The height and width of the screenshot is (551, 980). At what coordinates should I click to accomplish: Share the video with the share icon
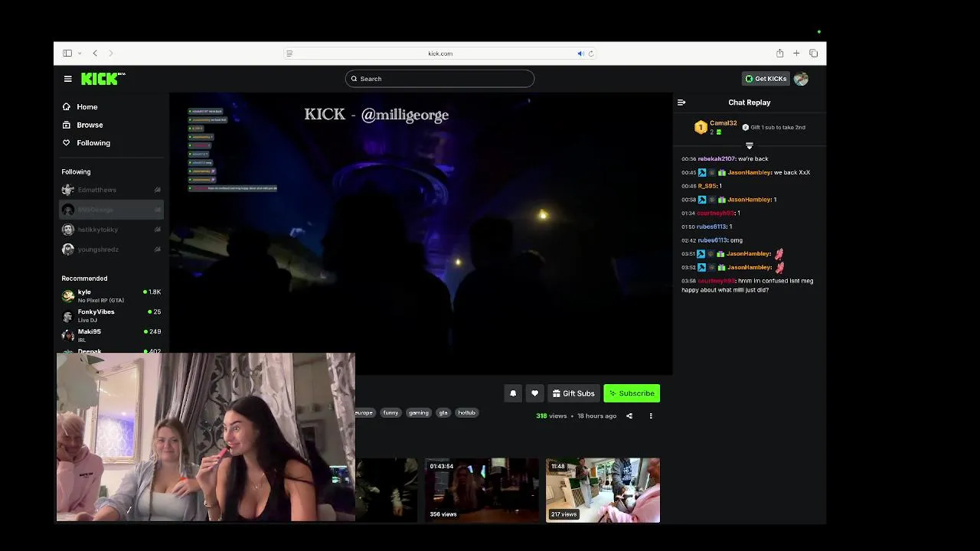tap(629, 416)
